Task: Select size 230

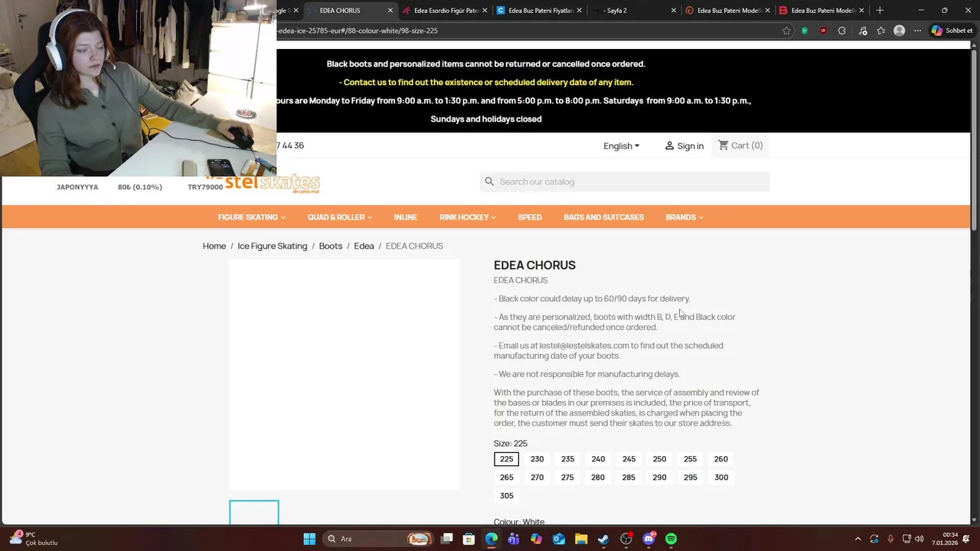Action: pyautogui.click(x=537, y=459)
